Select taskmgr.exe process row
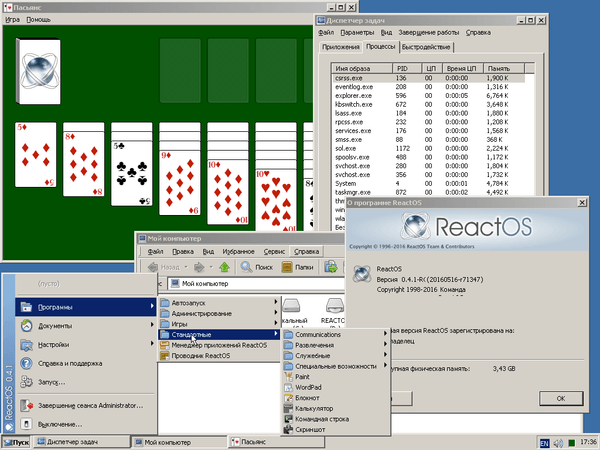This screenshot has height=450, width=600. coord(429,192)
